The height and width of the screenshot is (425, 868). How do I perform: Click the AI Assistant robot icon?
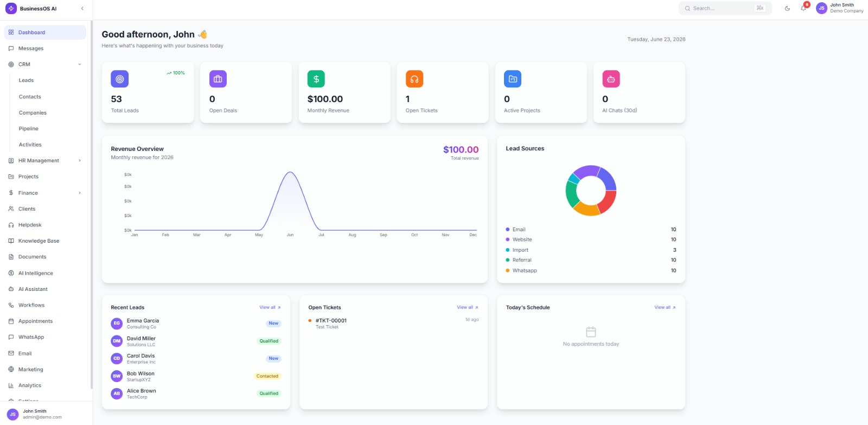click(x=11, y=289)
